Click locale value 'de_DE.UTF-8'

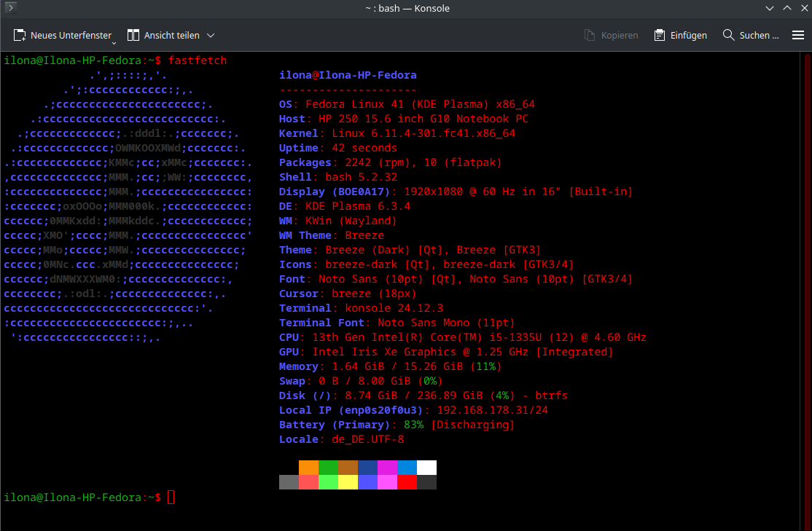(367, 439)
